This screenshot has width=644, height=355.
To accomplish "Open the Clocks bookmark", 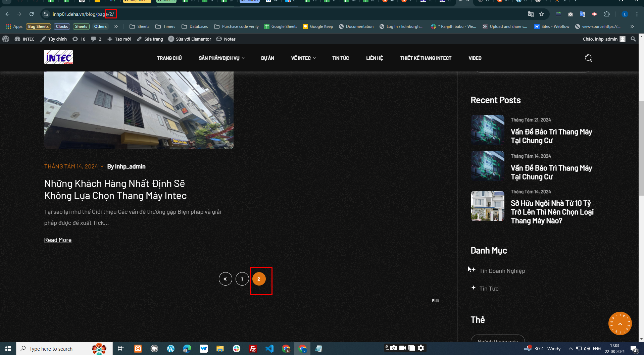I will click(62, 27).
